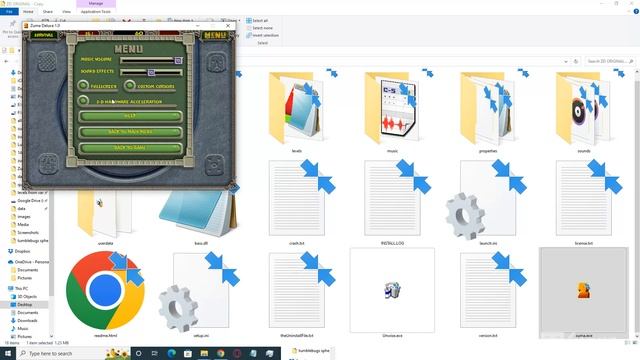Screen dimensions: 640x360
Task: Click the Manage contextual tab
Action: coord(96,3)
